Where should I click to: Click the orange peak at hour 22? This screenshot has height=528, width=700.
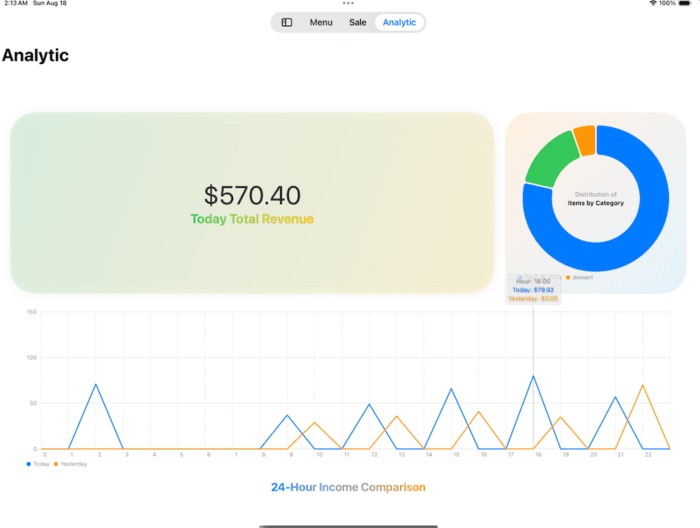[x=642, y=385]
